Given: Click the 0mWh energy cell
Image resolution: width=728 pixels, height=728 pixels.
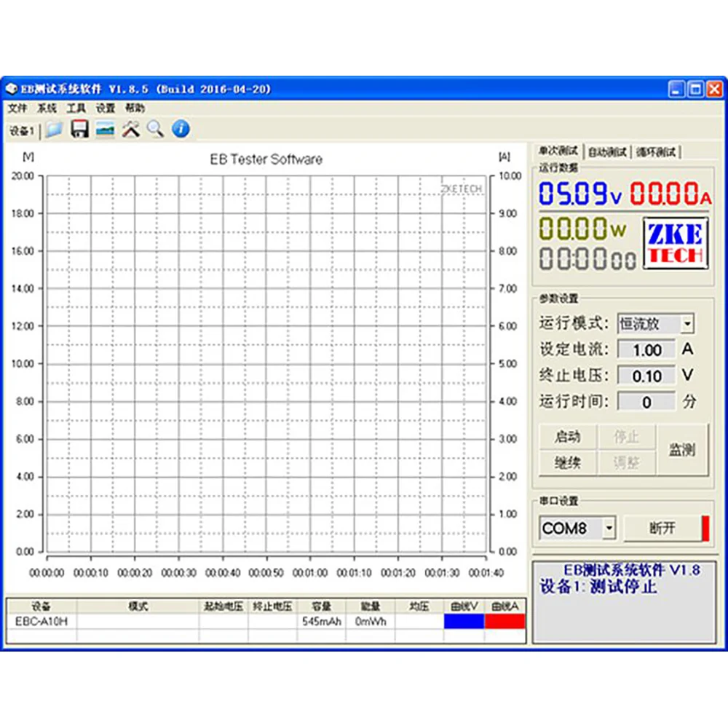Looking at the screenshot, I should [x=371, y=621].
